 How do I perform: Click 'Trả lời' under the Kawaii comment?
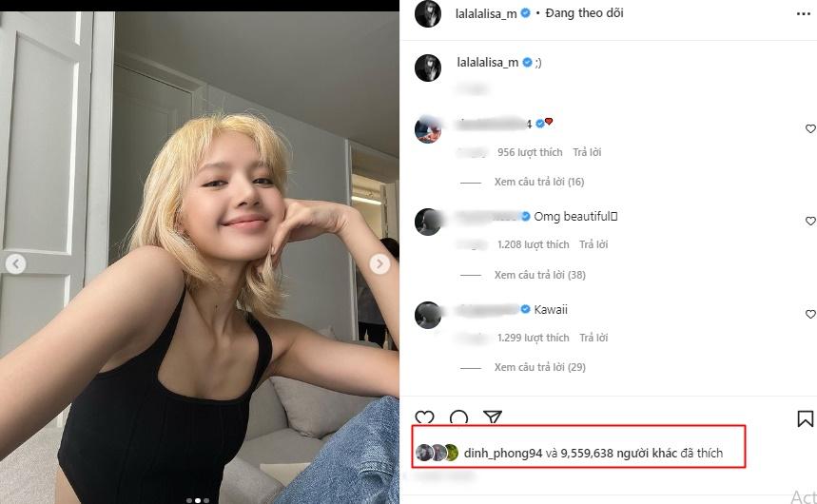(x=593, y=338)
